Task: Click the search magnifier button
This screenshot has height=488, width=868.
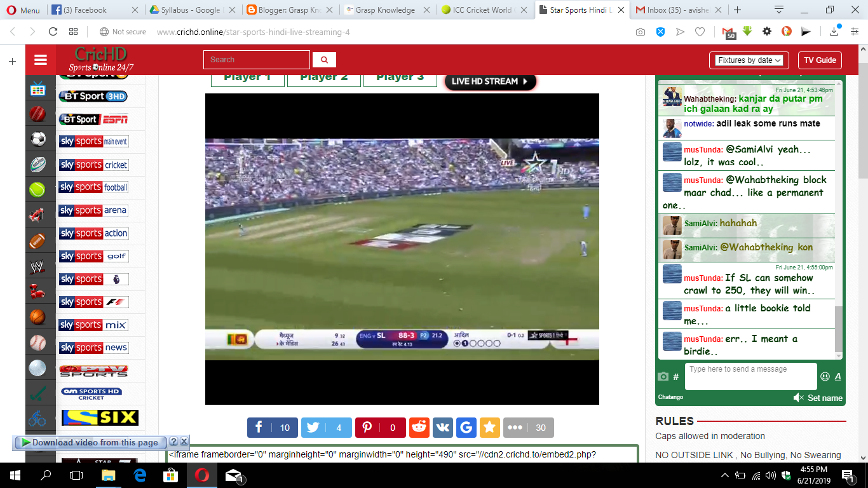Action: pyautogui.click(x=324, y=59)
